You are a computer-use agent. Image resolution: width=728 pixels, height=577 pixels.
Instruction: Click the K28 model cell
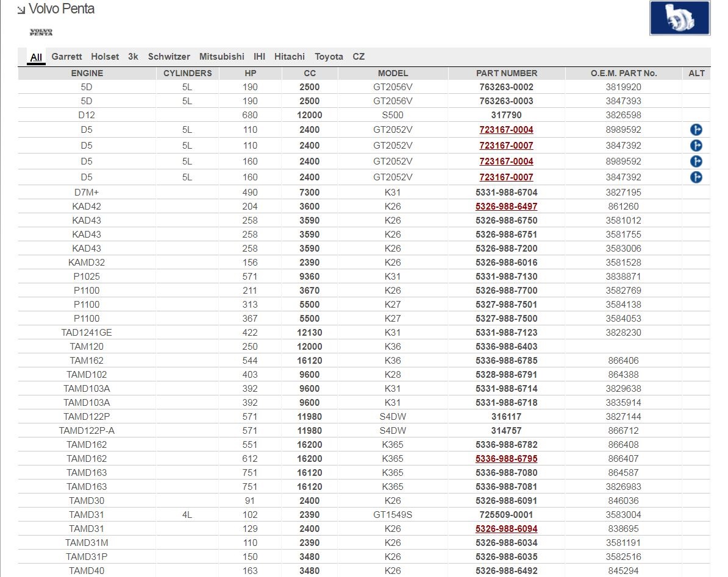click(x=393, y=374)
